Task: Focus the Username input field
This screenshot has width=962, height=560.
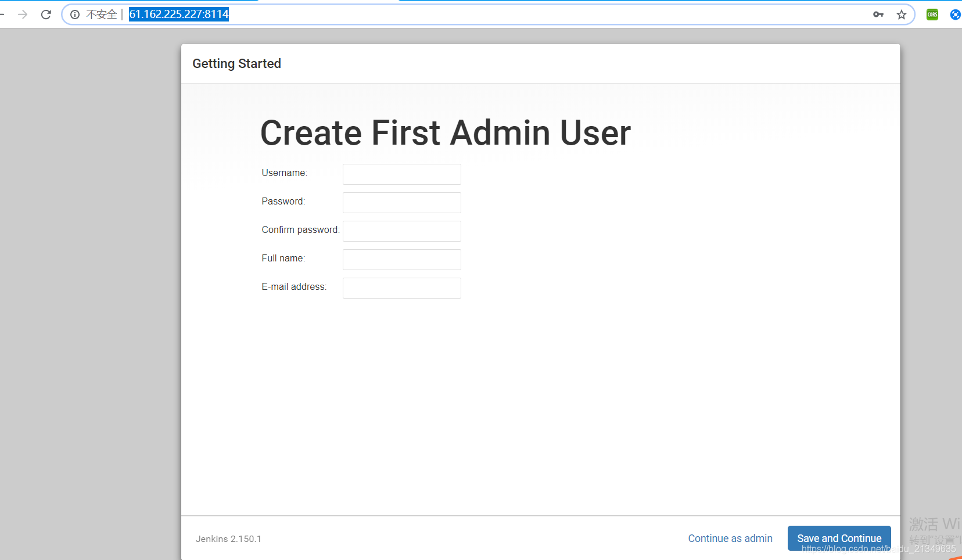Action: click(x=402, y=174)
